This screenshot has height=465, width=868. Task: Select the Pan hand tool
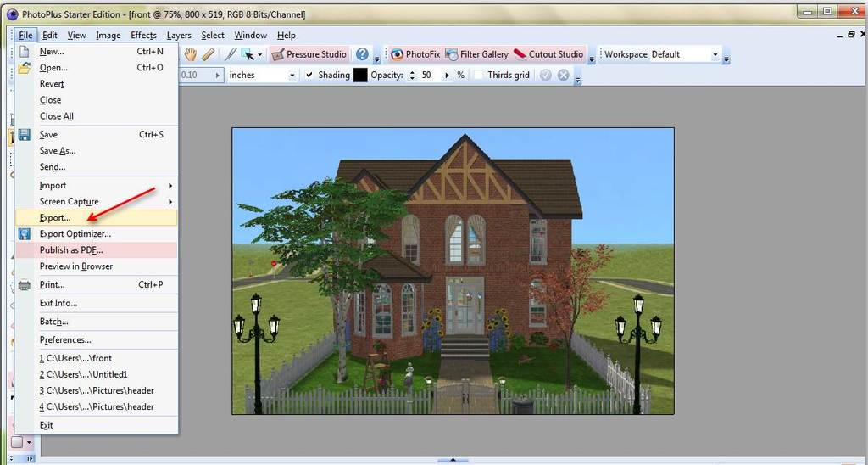tap(191, 54)
